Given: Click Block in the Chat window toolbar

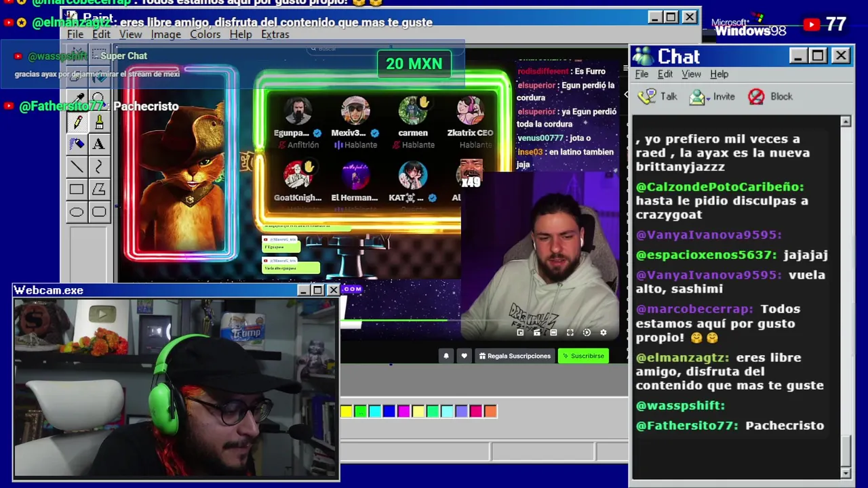Looking at the screenshot, I should pos(770,96).
